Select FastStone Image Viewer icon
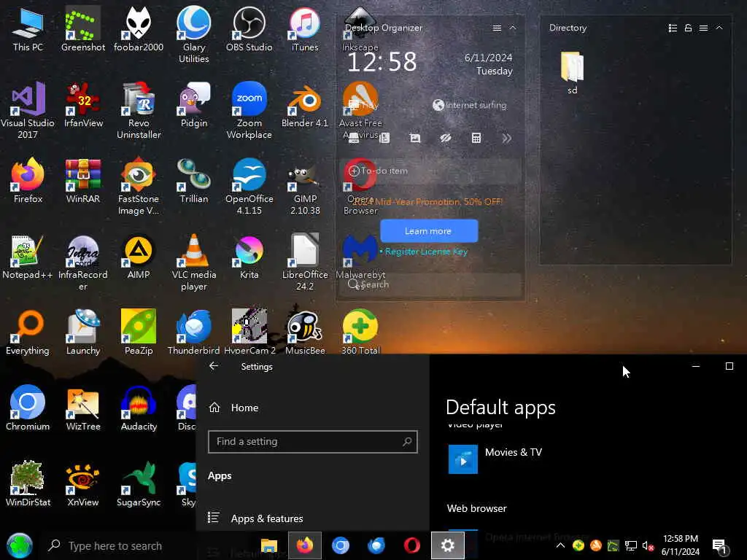747x560 pixels. coord(139,186)
